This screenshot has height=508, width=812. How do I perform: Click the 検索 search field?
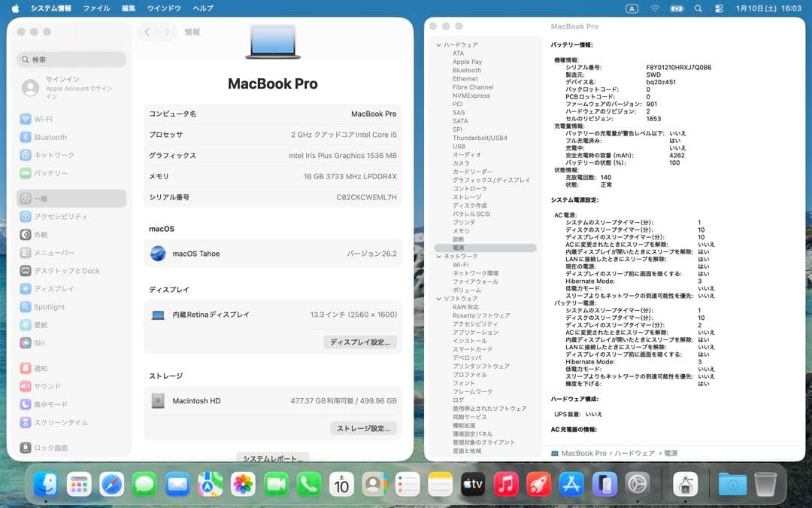pos(71,59)
